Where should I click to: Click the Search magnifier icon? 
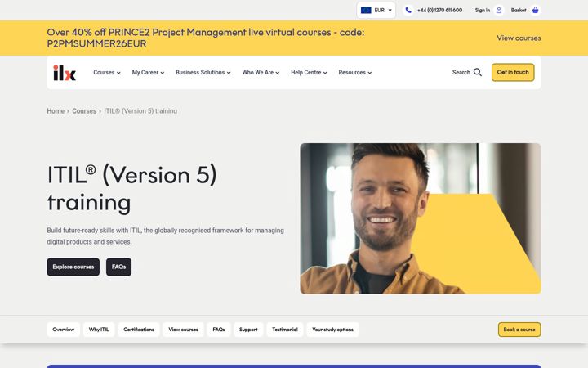(x=478, y=72)
